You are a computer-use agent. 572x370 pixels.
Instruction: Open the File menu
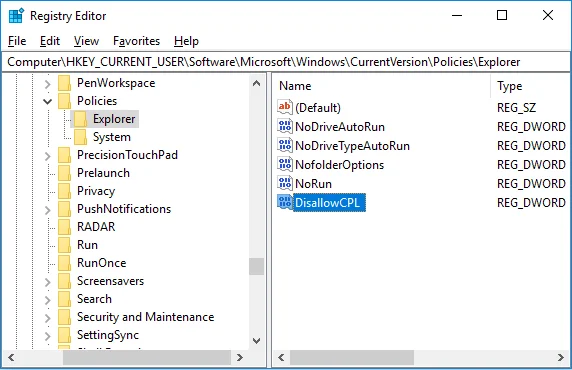[x=17, y=41]
